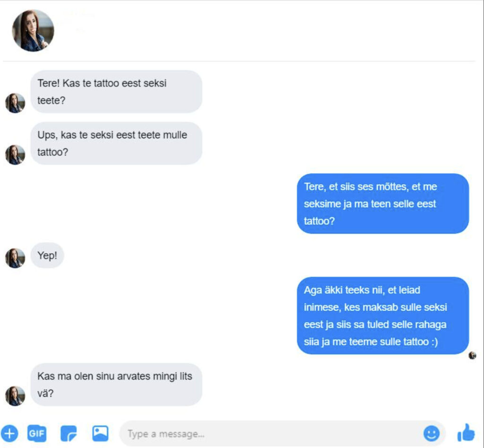Open the emoji picker smiley
The height and width of the screenshot is (448, 484).
click(431, 433)
